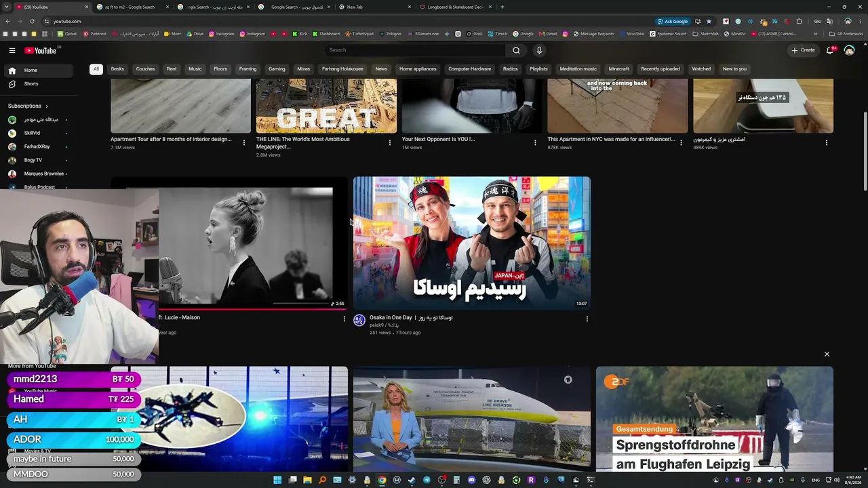Play the Osaka Japan video thumbnail
The width and height of the screenshot is (868, 488).
(x=472, y=243)
